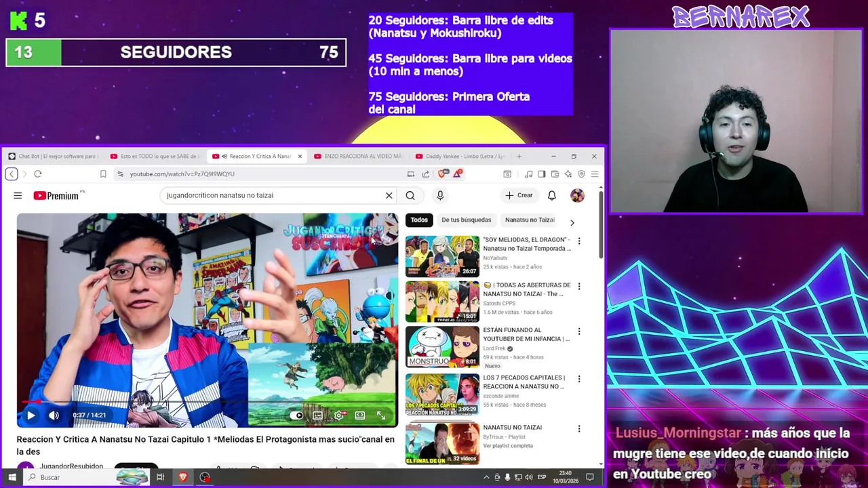Open Brave from the taskbar

[x=182, y=477]
